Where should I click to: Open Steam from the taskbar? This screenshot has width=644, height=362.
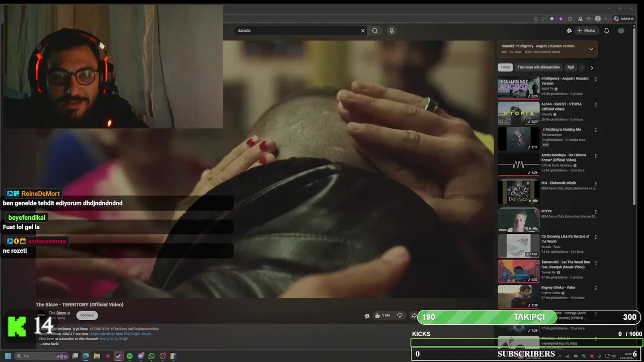coord(119,356)
